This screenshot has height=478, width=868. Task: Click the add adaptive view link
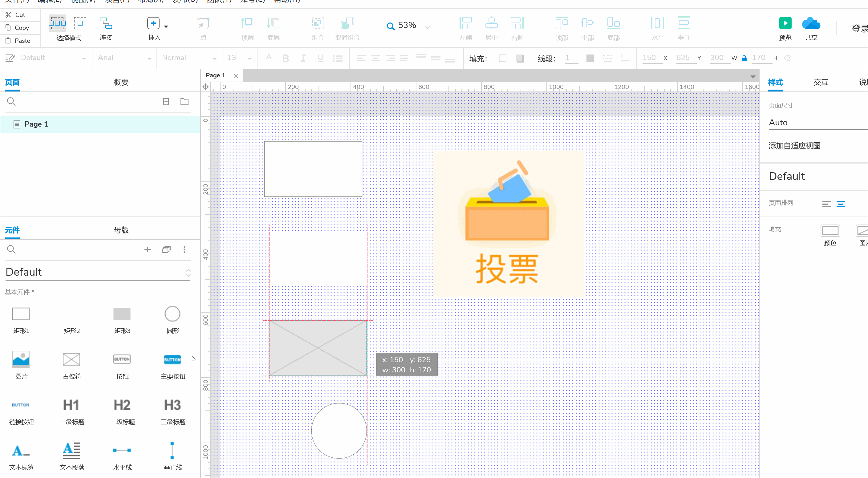click(794, 145)
